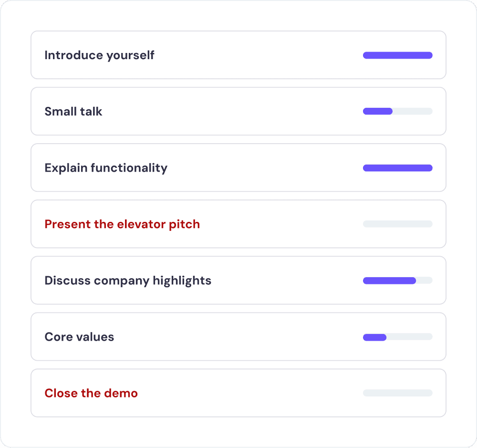This screenshot has width=477, height=448.
Task: Click the Core values text
Action: coord(79,336)
